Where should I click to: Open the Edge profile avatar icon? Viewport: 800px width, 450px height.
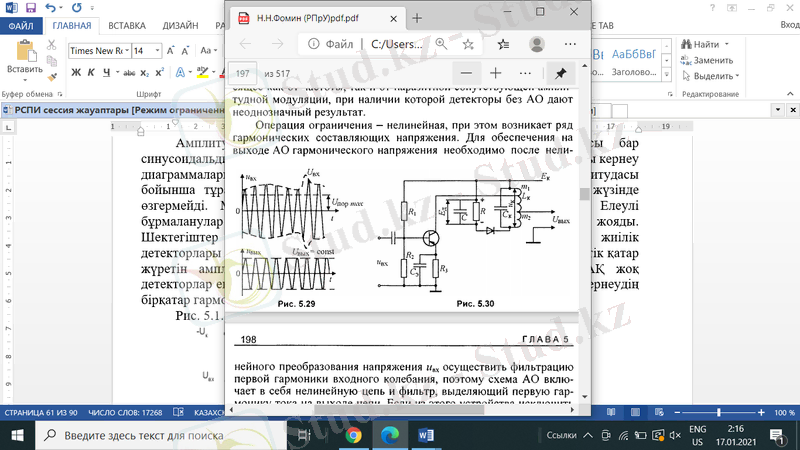(537, 44)
